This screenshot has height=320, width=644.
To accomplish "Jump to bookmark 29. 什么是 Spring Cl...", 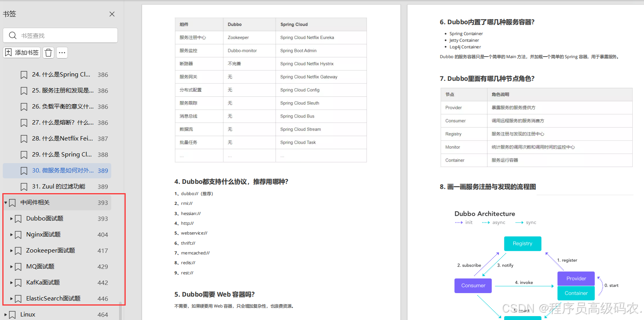I will pyautogui.click(x=62, y=155).
